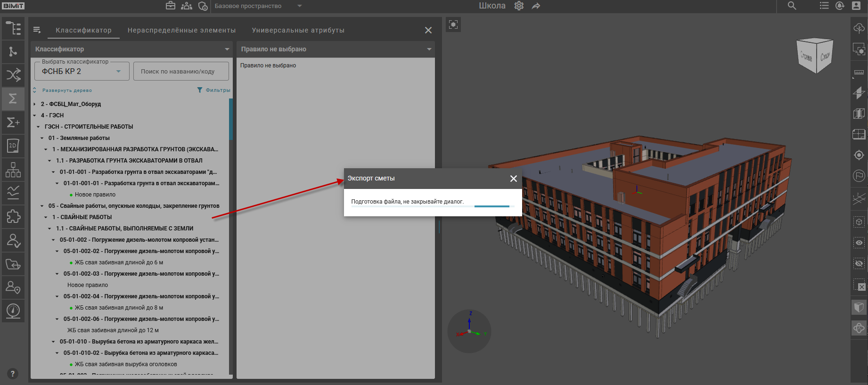868x385 pixels.
Task: Open the ФСНБ КР 2 classifier dropdown
Action: click(x=82, y=71)
